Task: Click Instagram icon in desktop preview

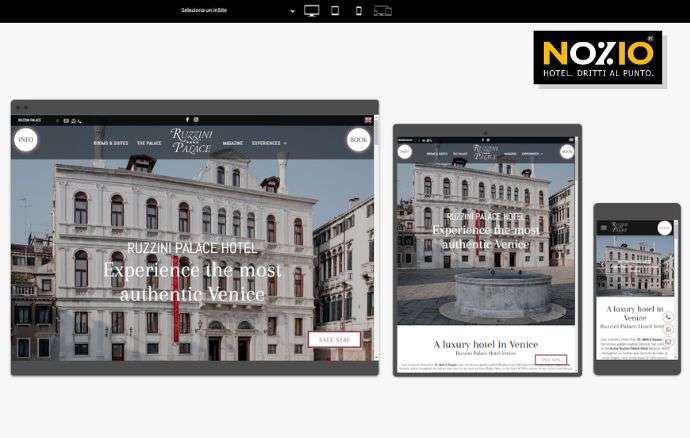Action: pyautogui.click(x=196, y=120)
